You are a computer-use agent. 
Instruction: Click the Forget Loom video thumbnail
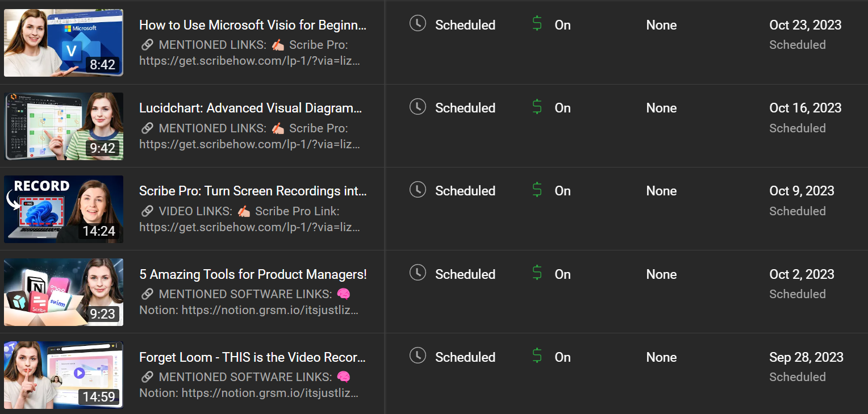64,375
